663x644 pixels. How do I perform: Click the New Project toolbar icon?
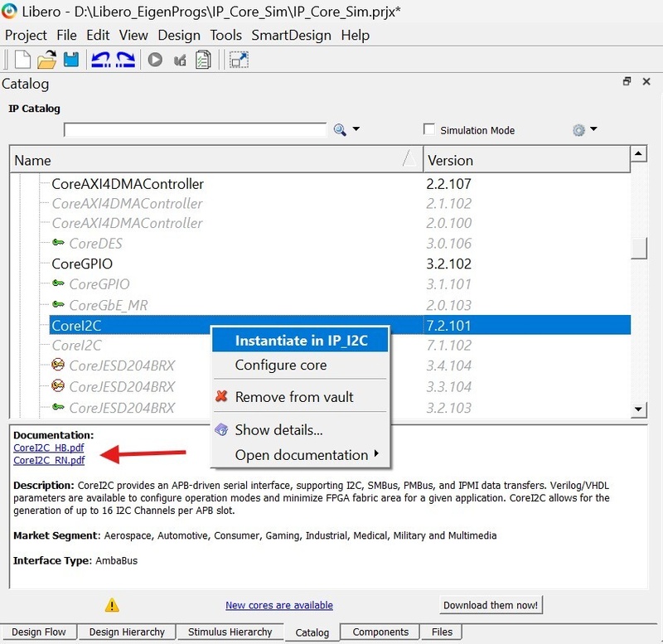(x=22, y=60)
